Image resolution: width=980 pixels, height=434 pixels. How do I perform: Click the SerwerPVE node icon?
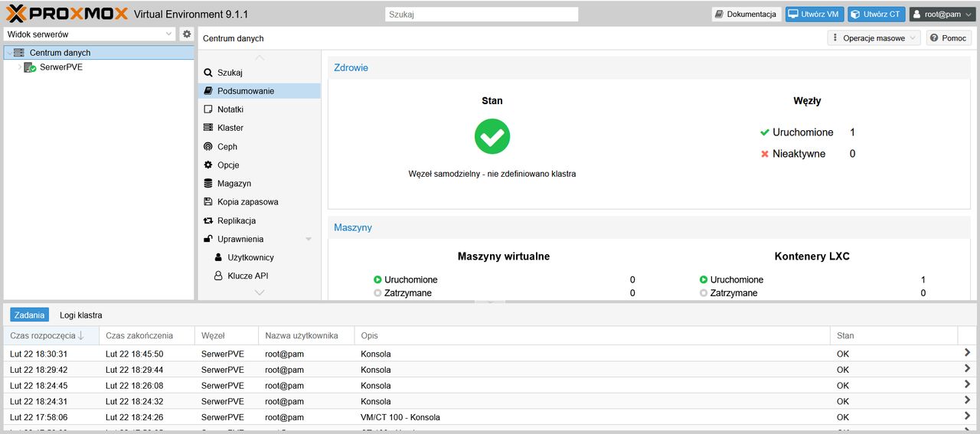point(30,67)
